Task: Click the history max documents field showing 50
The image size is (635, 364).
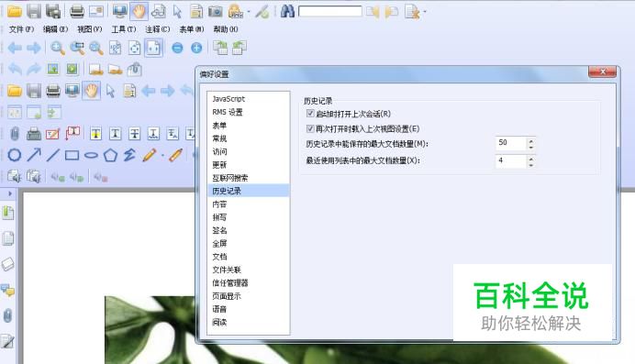Action: point(511,143)
